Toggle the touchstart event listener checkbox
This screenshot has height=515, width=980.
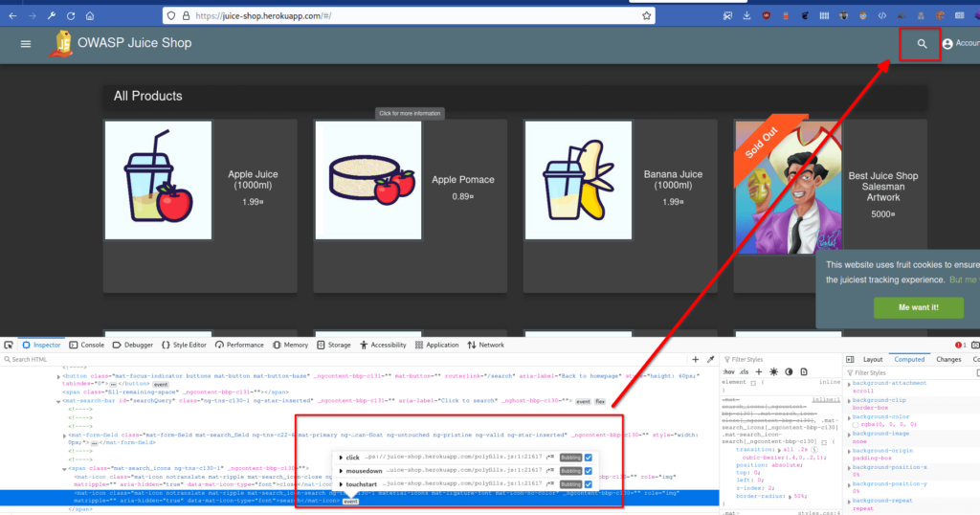589,484
